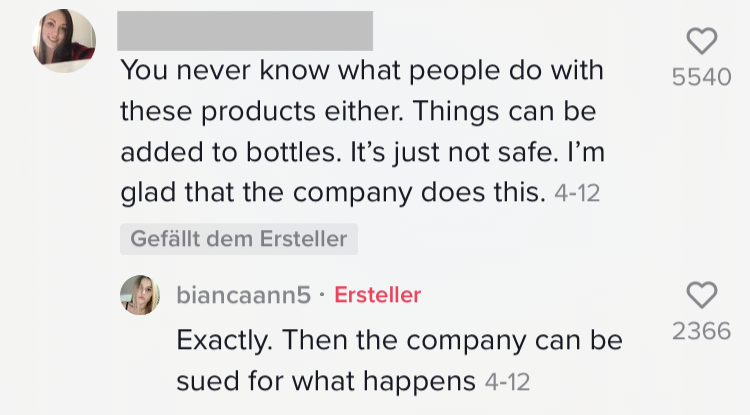Image resolution: width=750 pixels, height=415 pixels.
Task: Like the top comment with heart icon
Action: click(x=702, y=41)
